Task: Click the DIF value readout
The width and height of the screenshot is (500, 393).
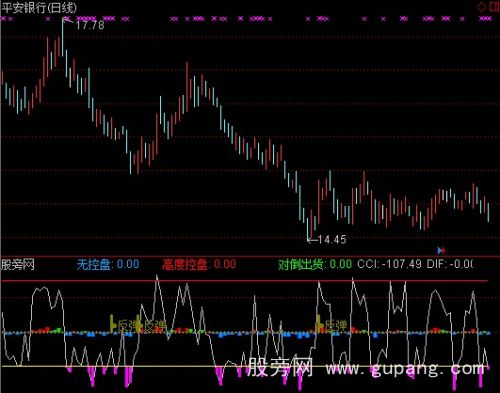Action: [x=450, y=264]
